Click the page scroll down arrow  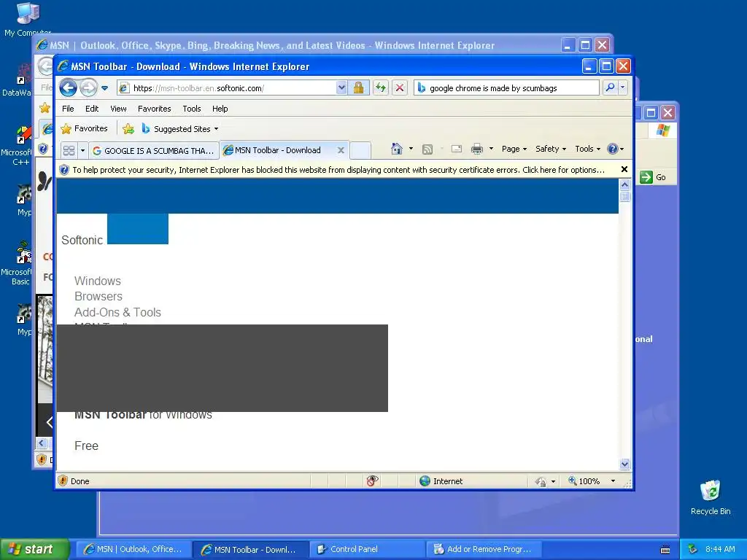click(624, 463)
